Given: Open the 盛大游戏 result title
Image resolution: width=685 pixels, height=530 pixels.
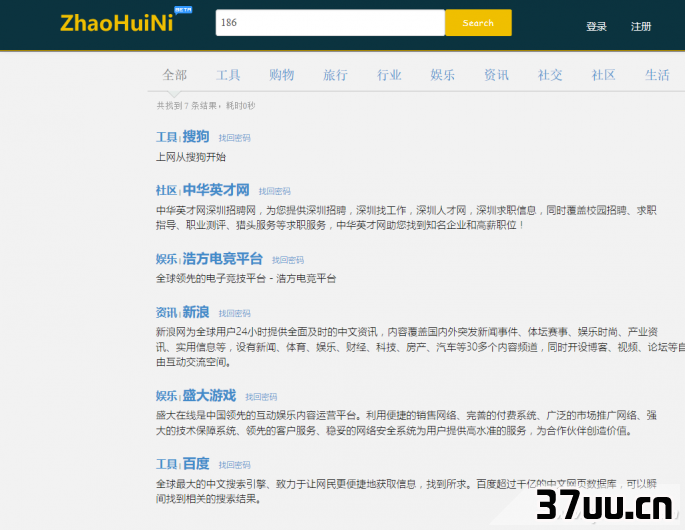Looking at the screenshot, I should click(209, 396).
